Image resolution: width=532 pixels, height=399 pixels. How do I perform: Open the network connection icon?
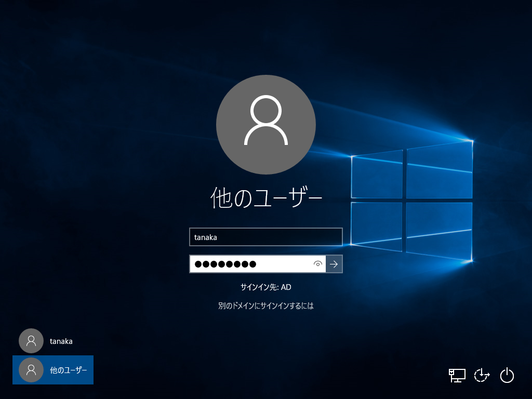pyautogui.click(x=457, y=376)
